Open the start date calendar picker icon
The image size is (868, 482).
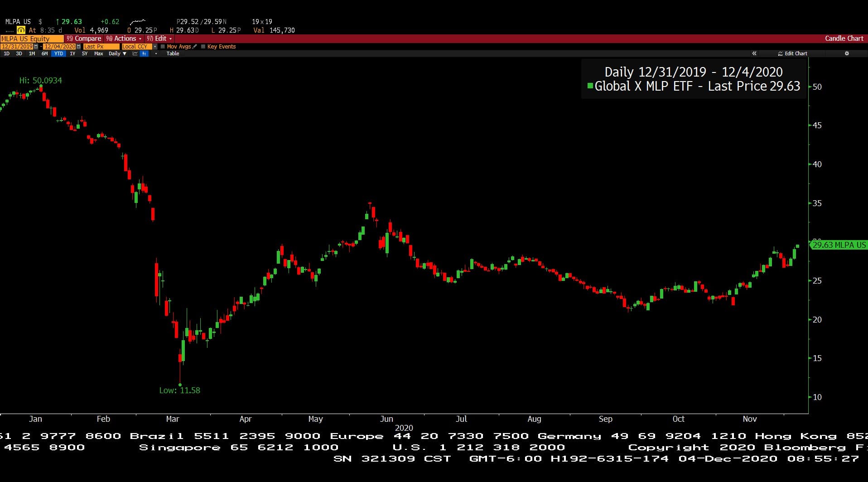coord(36,47)
